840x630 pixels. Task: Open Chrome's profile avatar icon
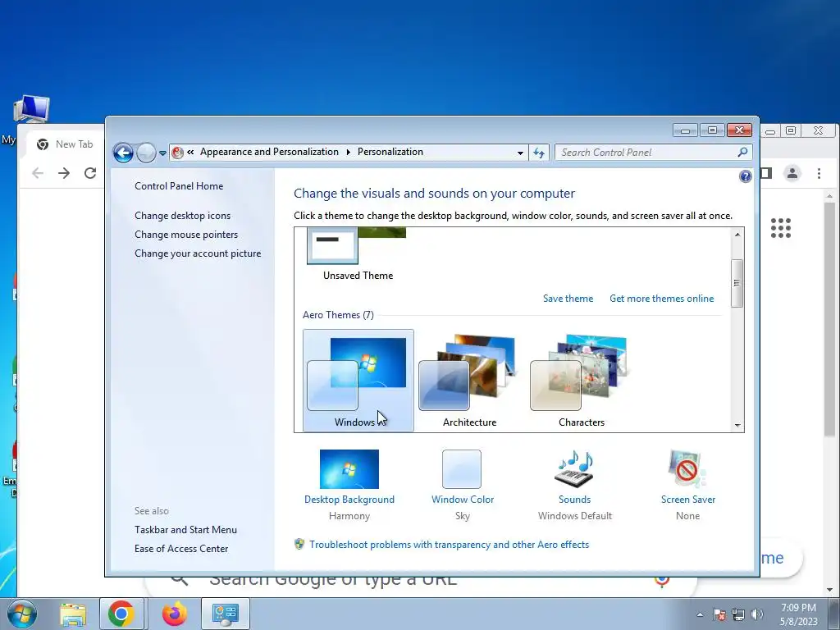pos(792,173)
